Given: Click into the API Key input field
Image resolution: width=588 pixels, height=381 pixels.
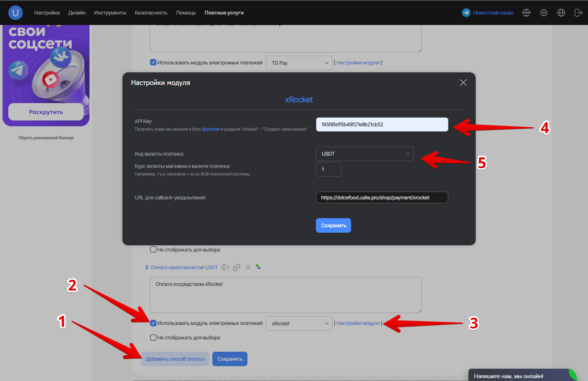Looking at the screenshot, I should [382, 124].
